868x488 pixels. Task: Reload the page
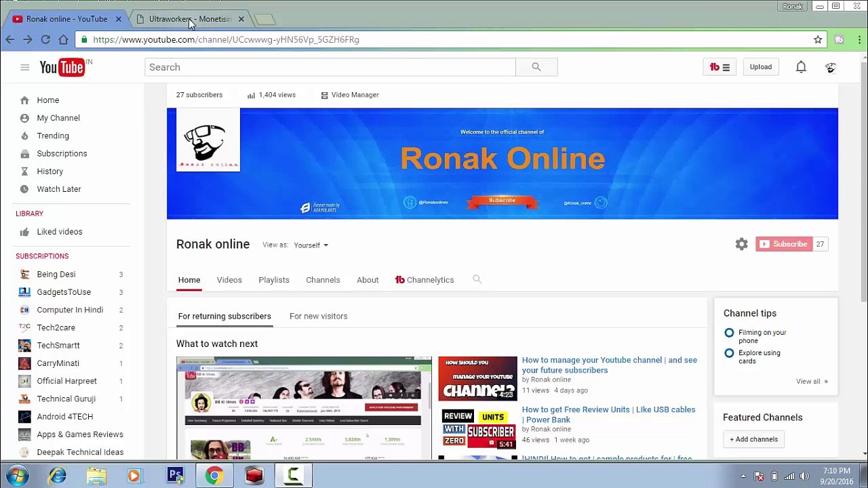click(45, 39)
